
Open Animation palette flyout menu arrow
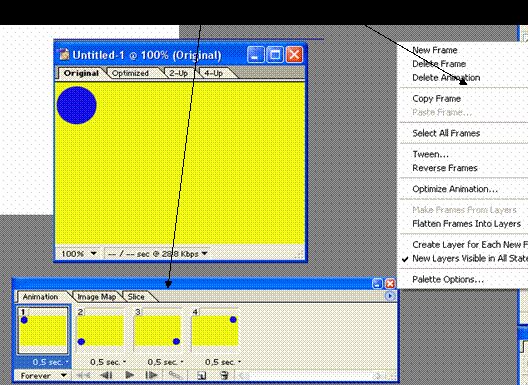[x=390, y=296]
